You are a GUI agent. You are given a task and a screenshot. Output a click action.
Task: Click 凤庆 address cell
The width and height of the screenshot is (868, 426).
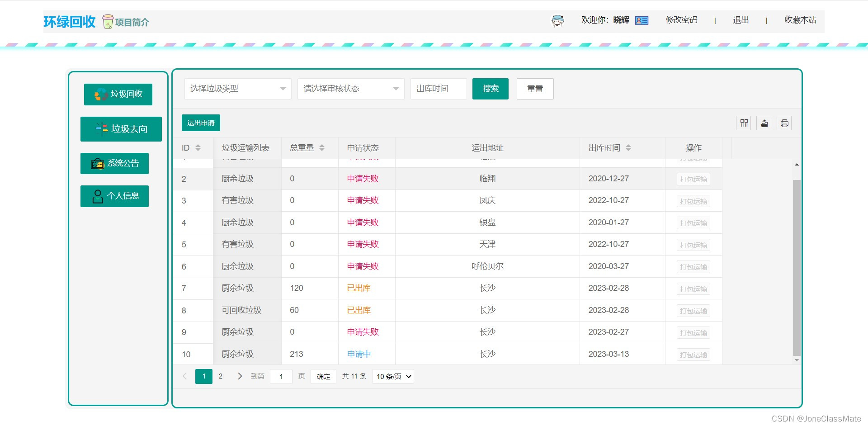pos(487,200)
